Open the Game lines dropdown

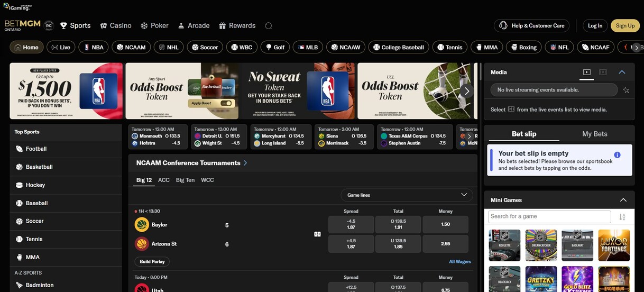click(407, 195)
